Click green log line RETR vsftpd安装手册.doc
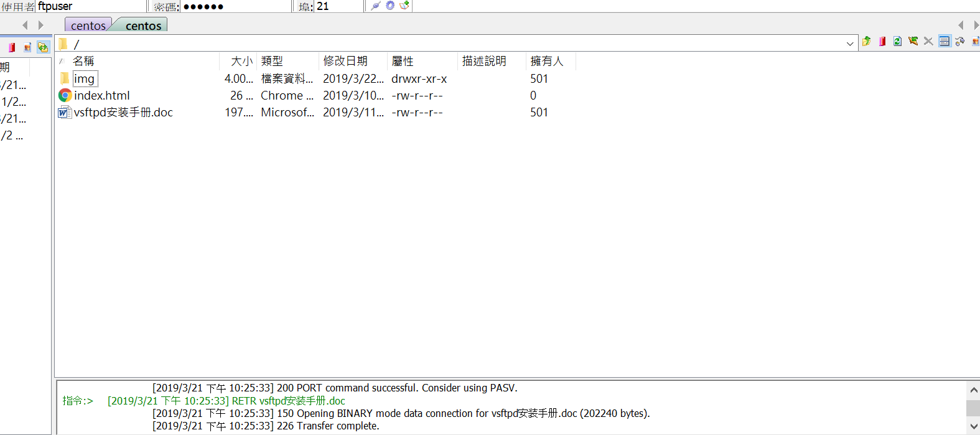980x435 pixels. coord(226,401)
